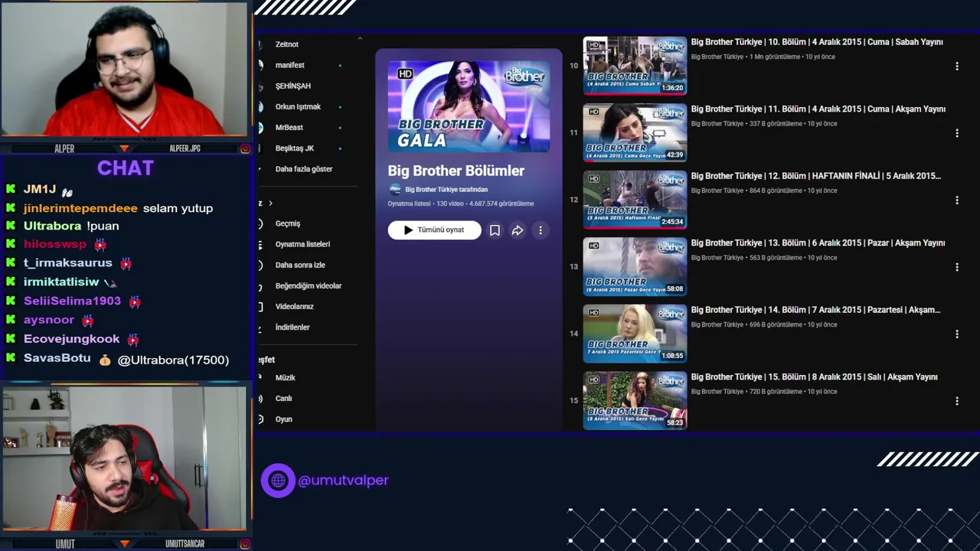The width and height of the screenshot is (980, 551).
Task: Open options menu for 11. Bölüm video
Action: coord(957,133)
